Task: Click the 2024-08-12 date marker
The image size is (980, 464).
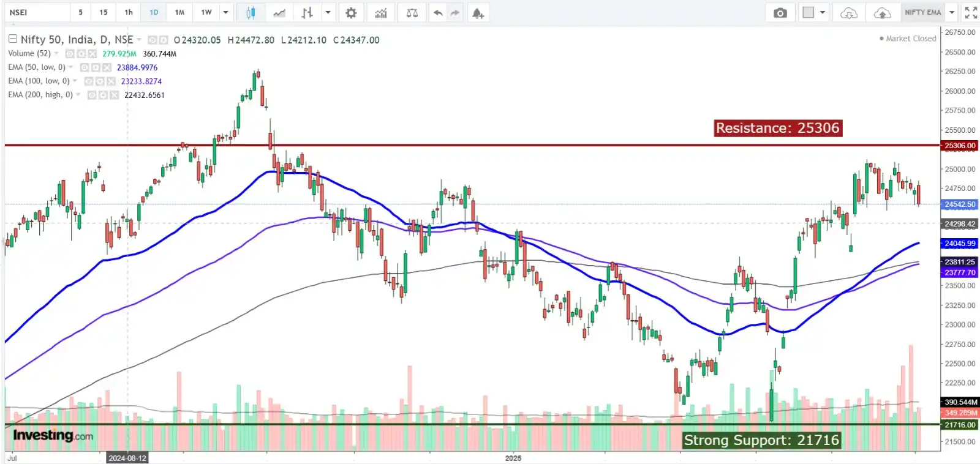Action: (127, 458)
